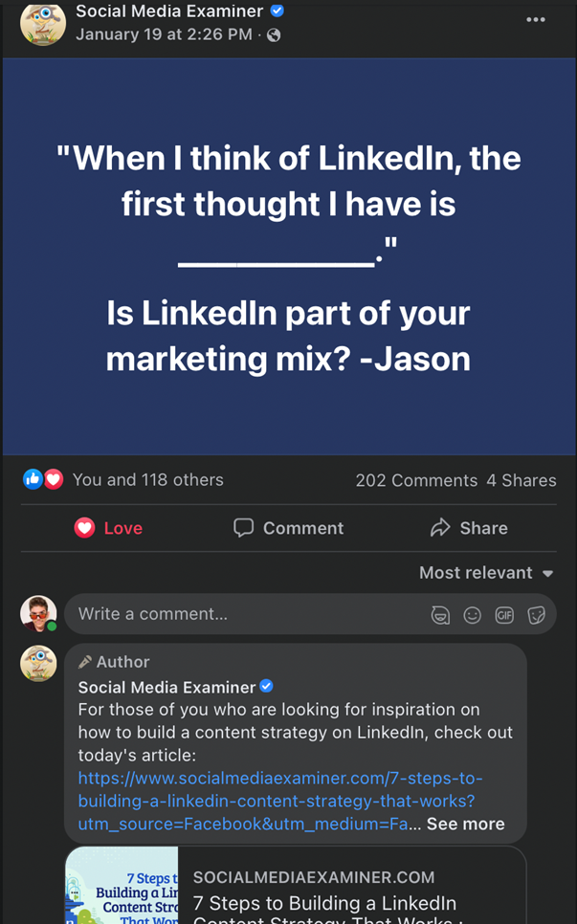Viewport: 577px width, 924px height.
Task: Toggle the Love reaction on the post
Action: (x=108, y=528)
